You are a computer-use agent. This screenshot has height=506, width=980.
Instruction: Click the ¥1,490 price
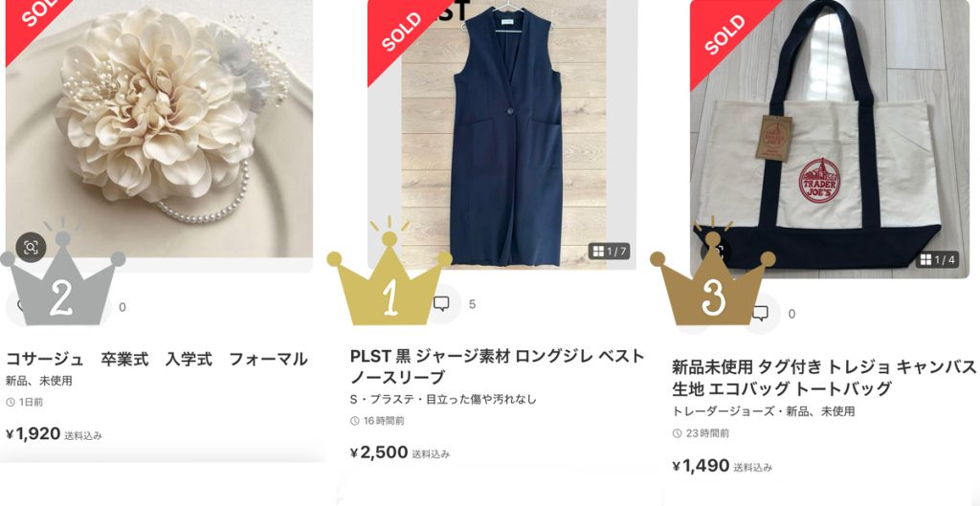[701, 466]
